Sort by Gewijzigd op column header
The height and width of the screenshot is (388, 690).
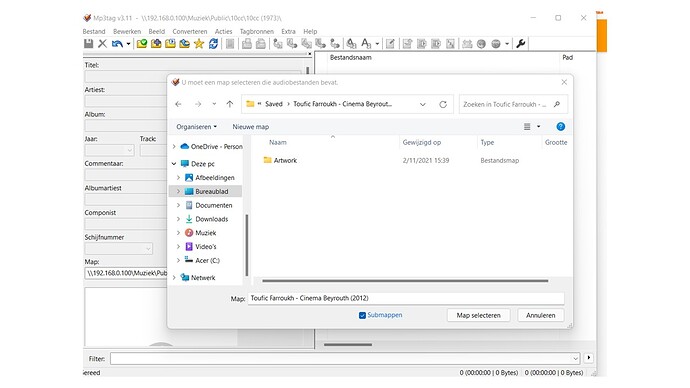[x=422, y=143]
